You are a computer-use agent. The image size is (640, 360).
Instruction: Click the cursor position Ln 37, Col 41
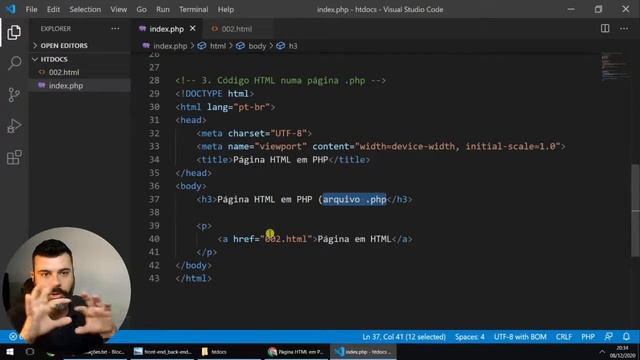(404, 337)
